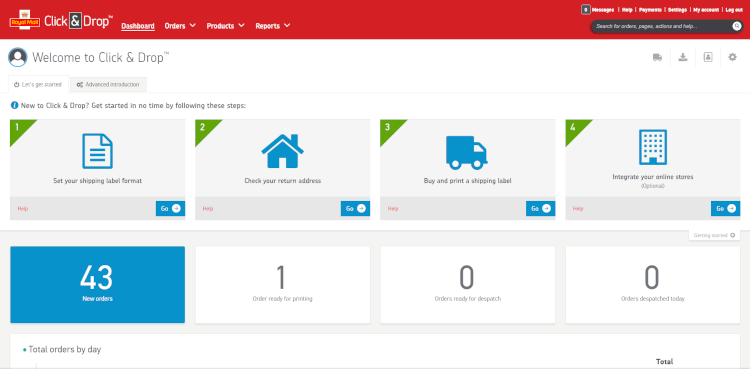Select the Let's get started tab
Screen dimensions: 750x369
[x=38, y=84]
